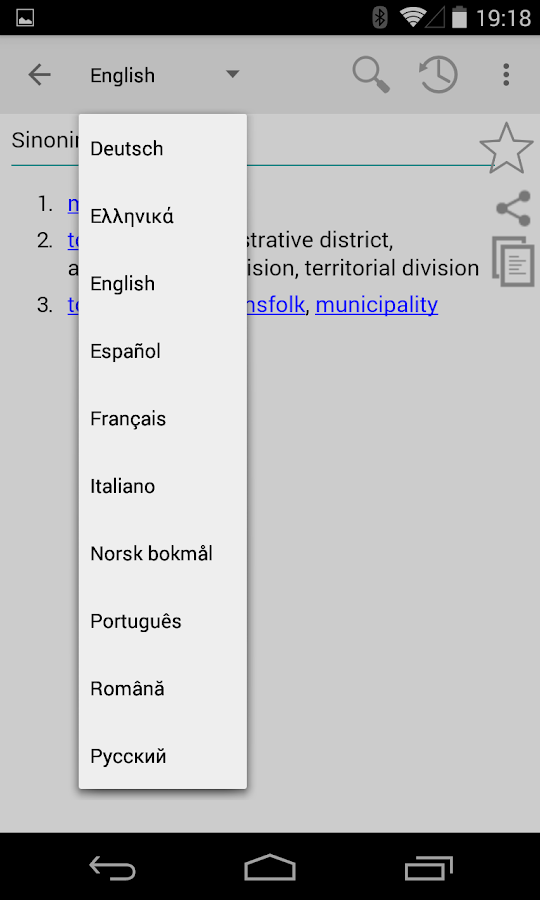Screen dimensions: 540x900
Task: Open the municipality synonym link
Action: pyautogui.click(x=376, y=305)
